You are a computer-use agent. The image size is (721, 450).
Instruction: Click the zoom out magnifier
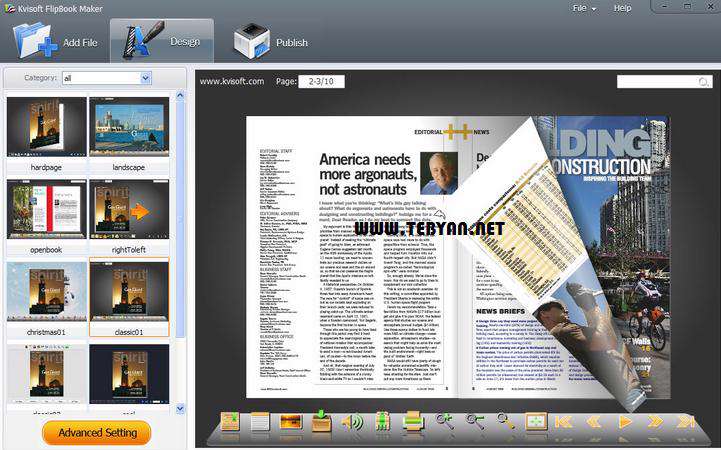tap(475, 422)
